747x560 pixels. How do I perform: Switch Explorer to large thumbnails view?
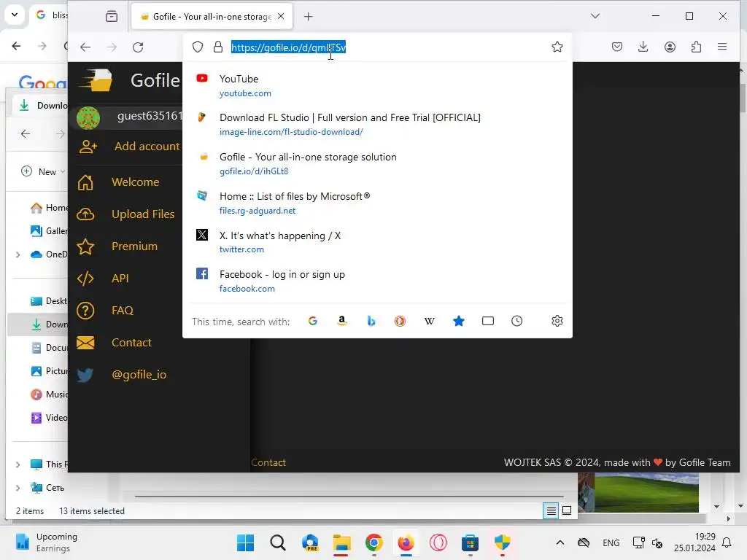[x=567, y=511]
